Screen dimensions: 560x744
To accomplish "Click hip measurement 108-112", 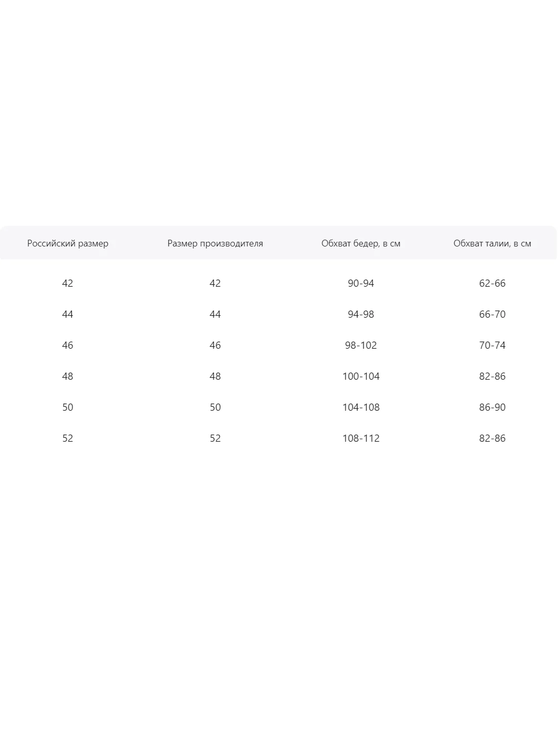I will click(361, 438).
